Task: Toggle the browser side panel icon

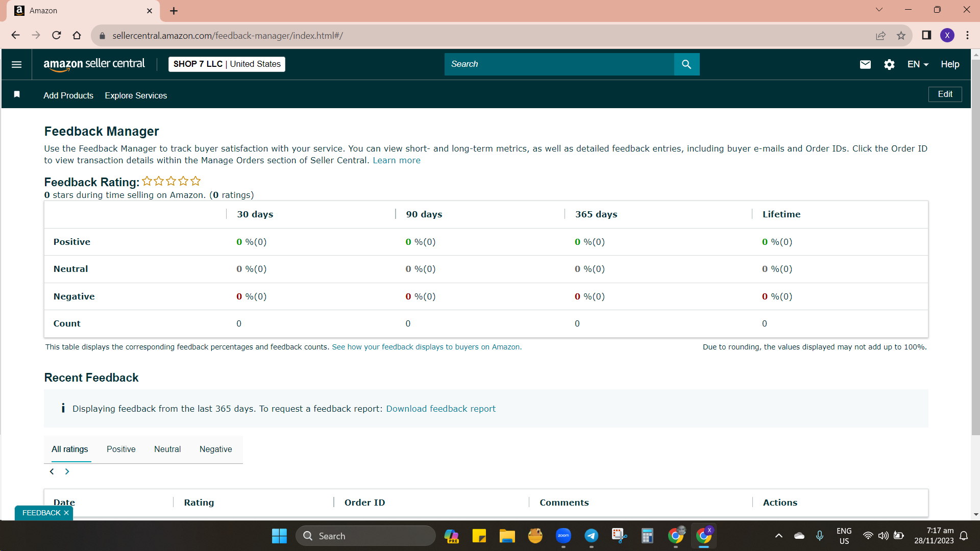Action: (x=926, y=35)
